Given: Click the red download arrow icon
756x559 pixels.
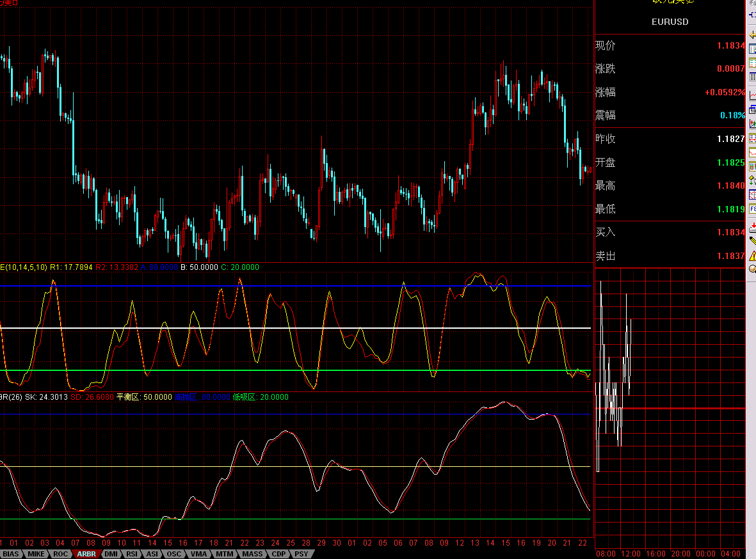Looking at the screenshot, I should (753, 228).
